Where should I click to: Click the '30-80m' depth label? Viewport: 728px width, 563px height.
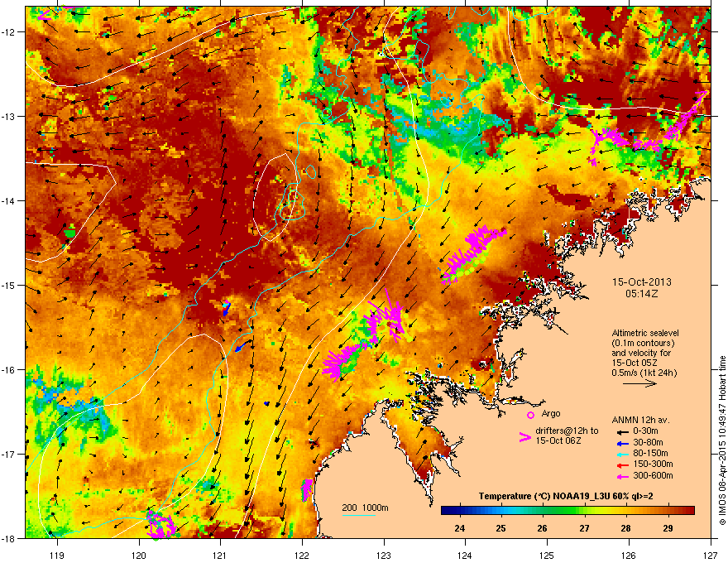click(x=648, y=442)
